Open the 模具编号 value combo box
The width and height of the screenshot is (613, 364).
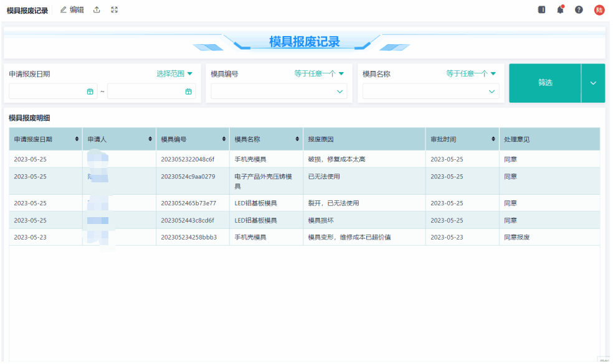tap(279, 91)
